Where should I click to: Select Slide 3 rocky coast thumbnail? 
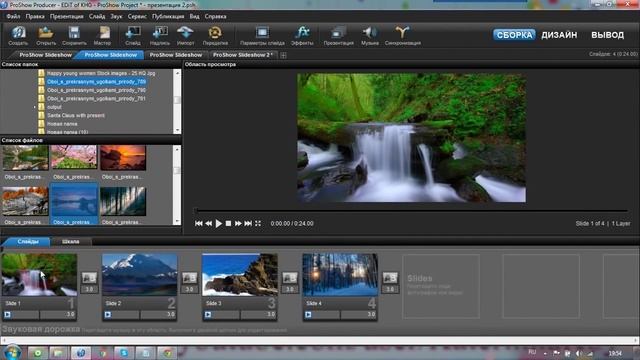point(240,274)
